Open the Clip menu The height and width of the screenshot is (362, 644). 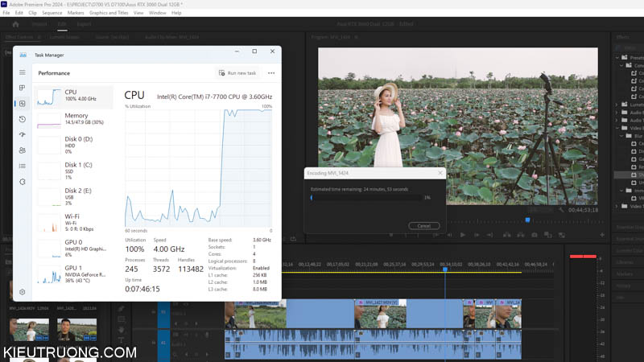click(32, 13)
